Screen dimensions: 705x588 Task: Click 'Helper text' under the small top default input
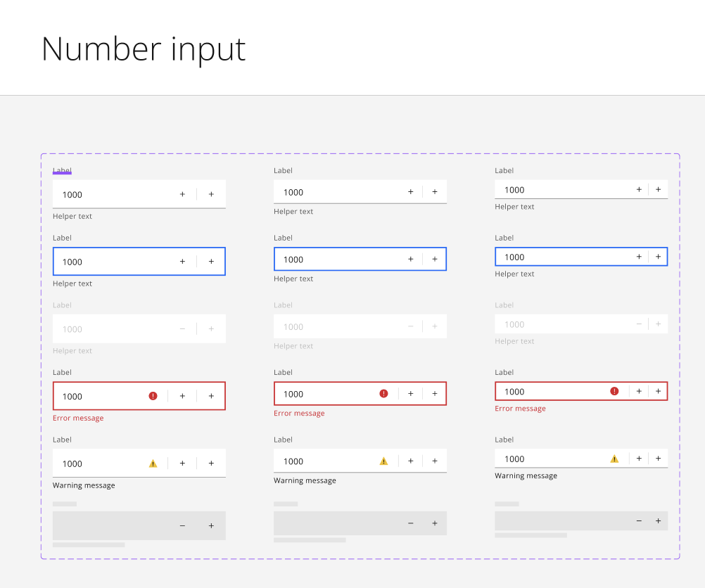point(514,207)
